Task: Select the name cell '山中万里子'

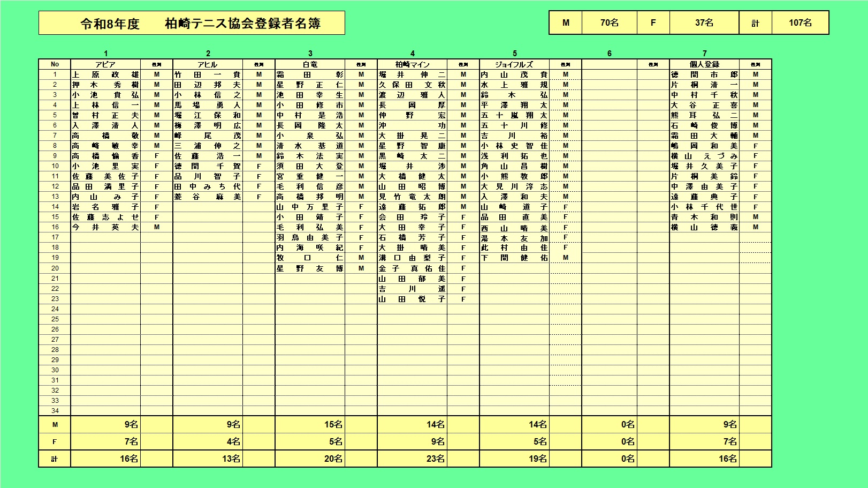Action: pos(310,207)
